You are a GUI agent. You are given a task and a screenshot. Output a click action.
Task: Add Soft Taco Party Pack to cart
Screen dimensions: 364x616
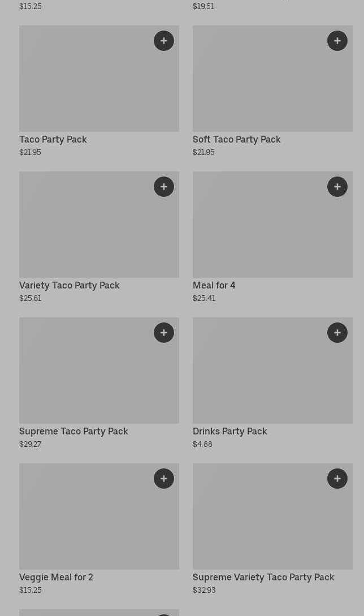337,41
